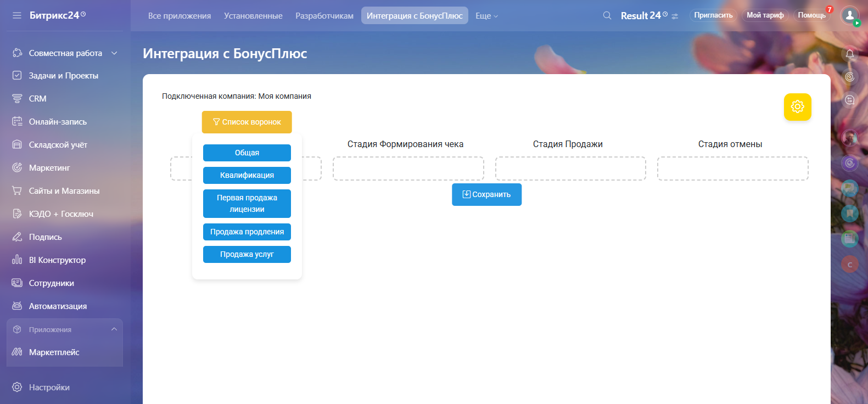868x404 pixels.
Task: Switch to Разработчикам tab
Action: (x=324, y=16)
